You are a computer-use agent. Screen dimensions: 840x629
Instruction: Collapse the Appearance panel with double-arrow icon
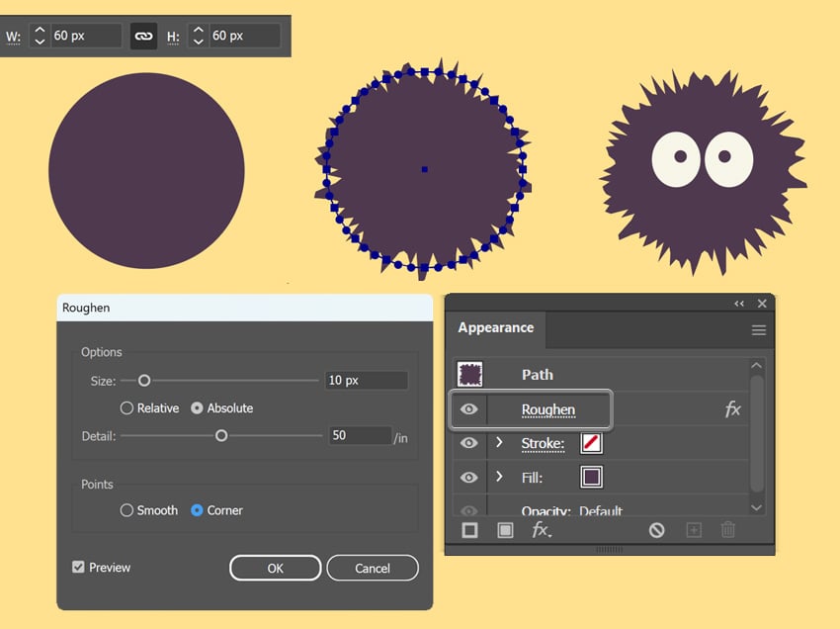pyautogui.click(x=739, y=304)
